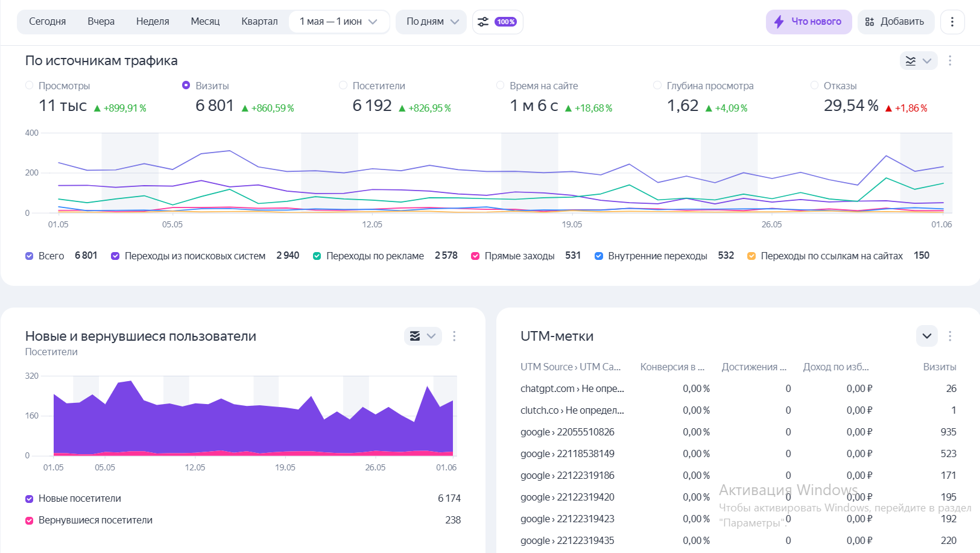The image size is (980, 553).
Task: Click the lightning icon in Что нового
Action: pyautogui.click(x=779, y=22)
